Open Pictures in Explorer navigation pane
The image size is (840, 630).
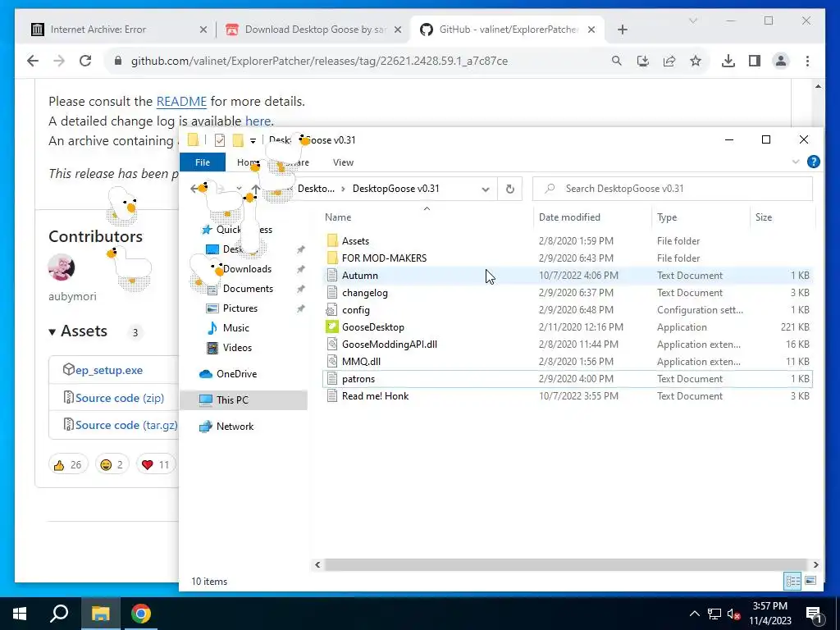pyautogui.click(x=240, y=308)
